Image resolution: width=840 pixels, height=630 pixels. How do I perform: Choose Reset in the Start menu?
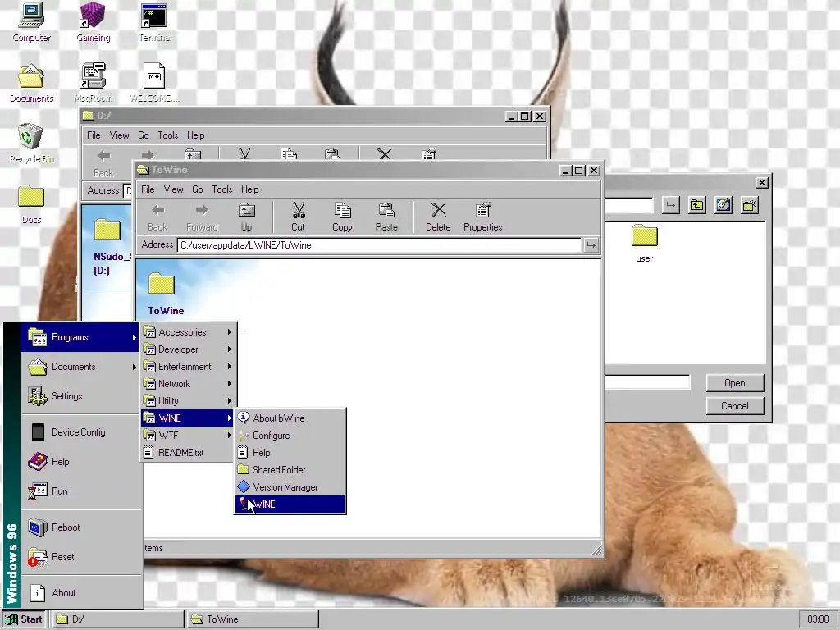[80, 557]
